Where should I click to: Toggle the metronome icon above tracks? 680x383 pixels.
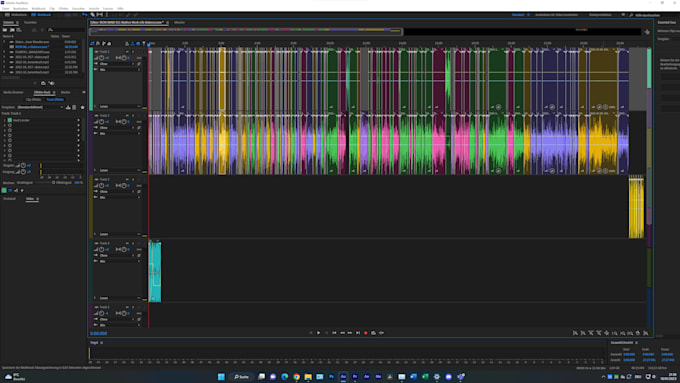[x=133, y=43]
